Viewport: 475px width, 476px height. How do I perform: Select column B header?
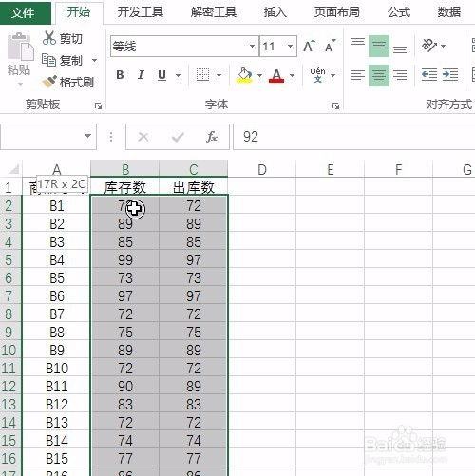pos(124,169)
